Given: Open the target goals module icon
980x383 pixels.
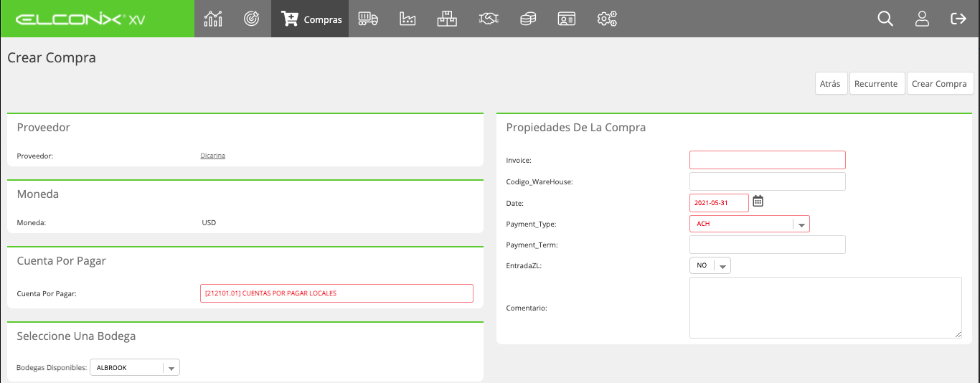Looking at the screenshot, I should point(251,19).
